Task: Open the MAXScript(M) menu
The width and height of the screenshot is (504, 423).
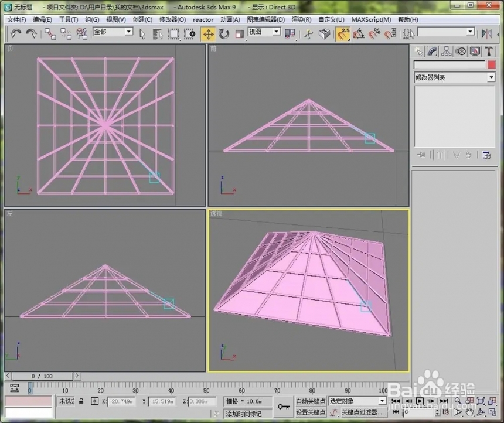Action: click(371, 19)
